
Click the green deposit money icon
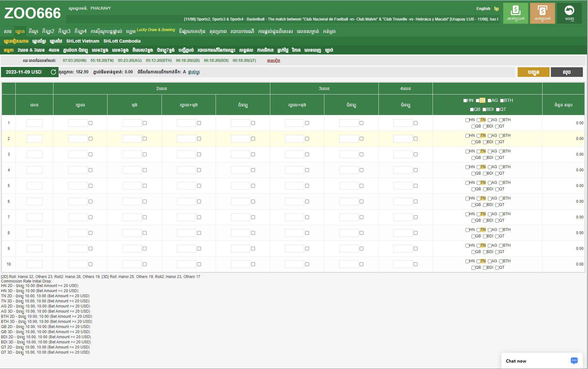[515, 13]
